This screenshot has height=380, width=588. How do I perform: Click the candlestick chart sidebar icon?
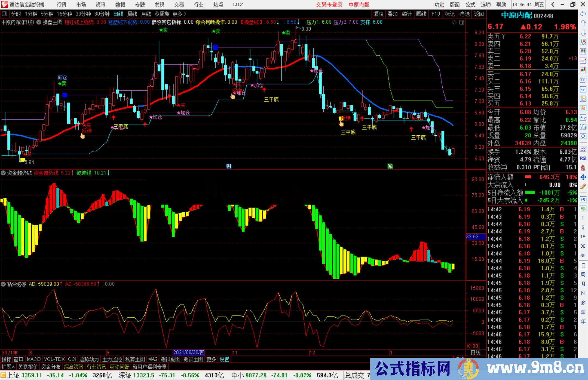coord(583,70)
